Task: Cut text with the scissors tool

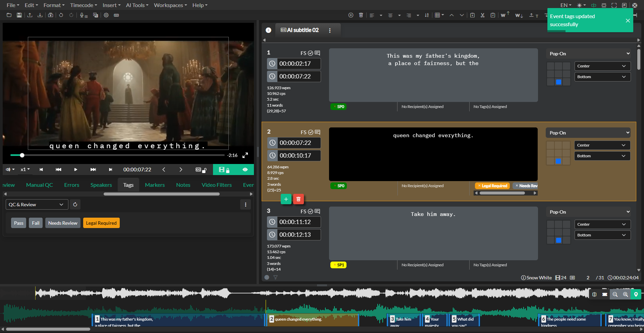Action: pyautogui.click(x=483, y=15)
